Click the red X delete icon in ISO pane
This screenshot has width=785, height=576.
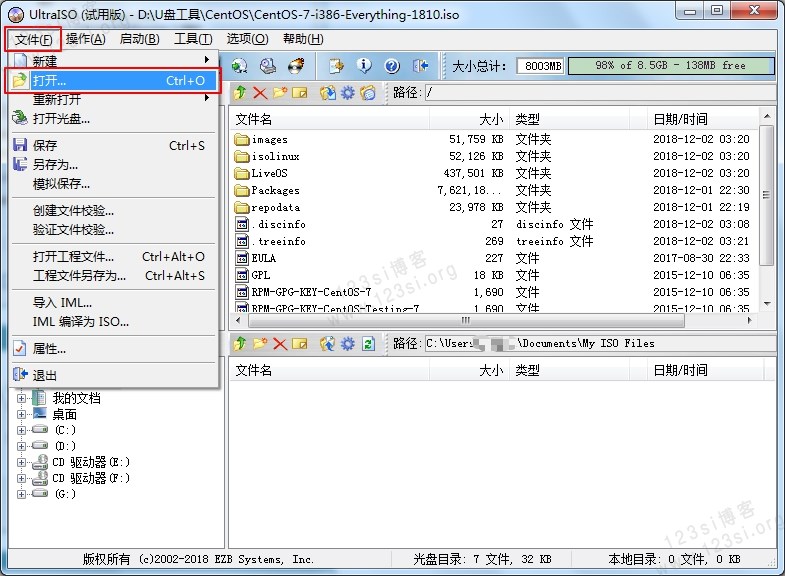click(260, 93)
